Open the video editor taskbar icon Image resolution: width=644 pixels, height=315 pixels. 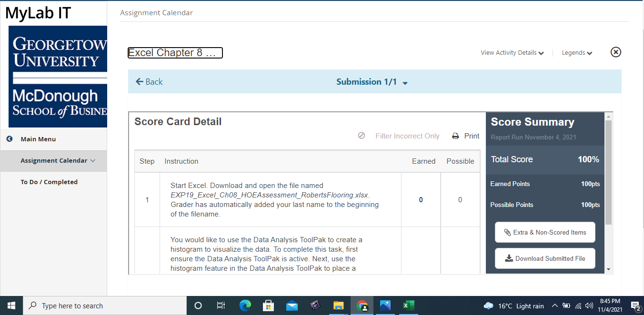tap(315, 305)
